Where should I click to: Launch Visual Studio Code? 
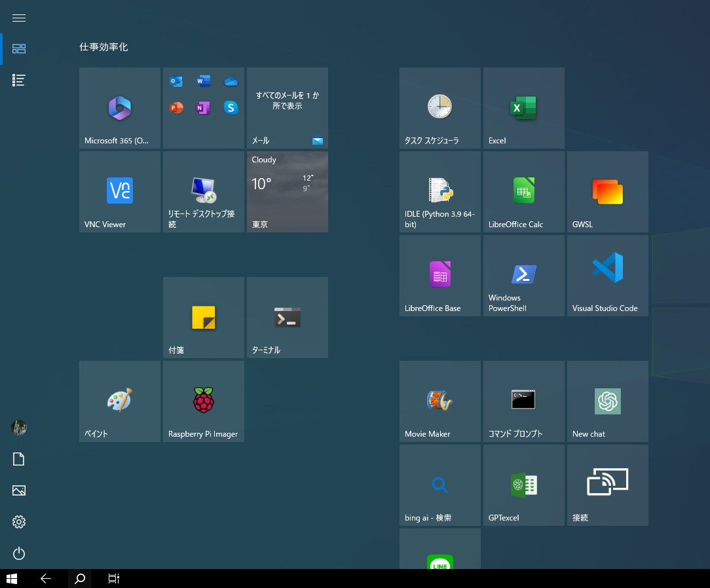607,276
